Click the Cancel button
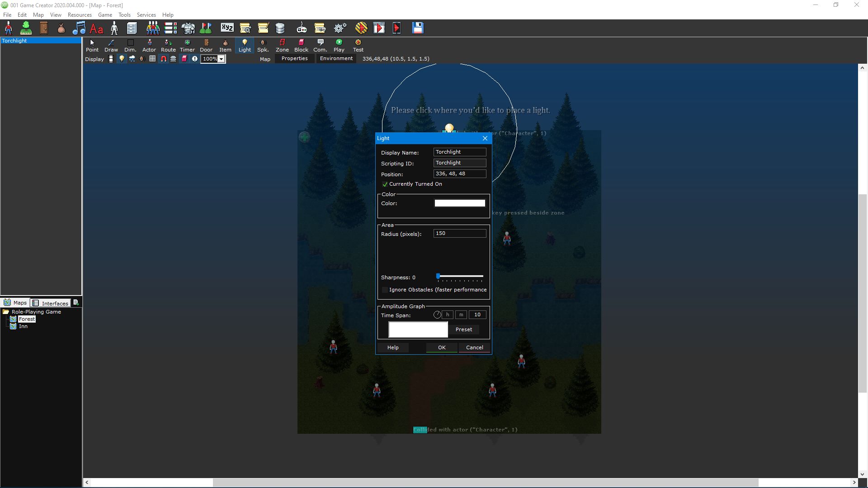Screen dimensions: 868x488 coord(474,347)
